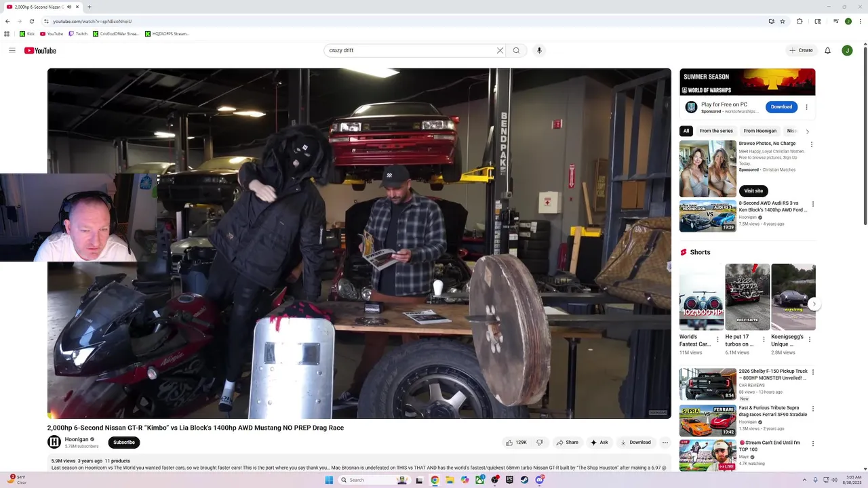Share the Hoonigan video
868x488 pixels.
coord(567,443)
